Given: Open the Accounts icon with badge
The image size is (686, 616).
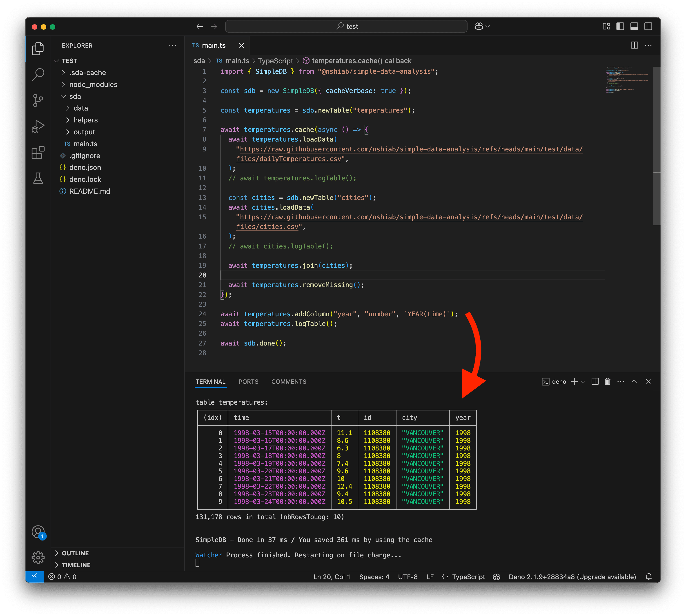Looking at the screenshot, I should 38,532.
